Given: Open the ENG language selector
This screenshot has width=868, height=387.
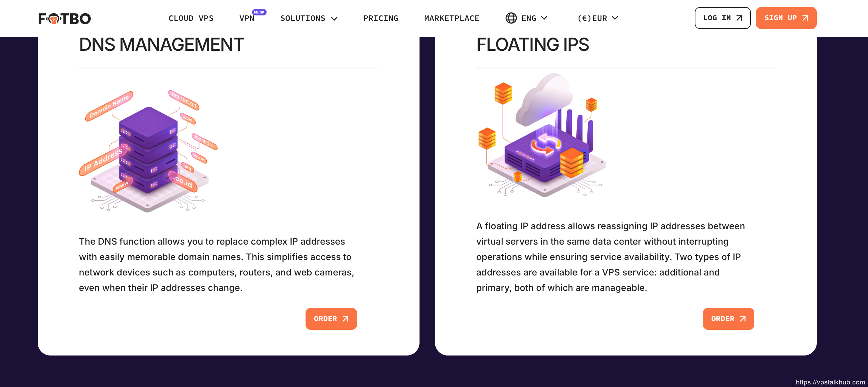Looking at the screenshot, I should click(533, 18).
